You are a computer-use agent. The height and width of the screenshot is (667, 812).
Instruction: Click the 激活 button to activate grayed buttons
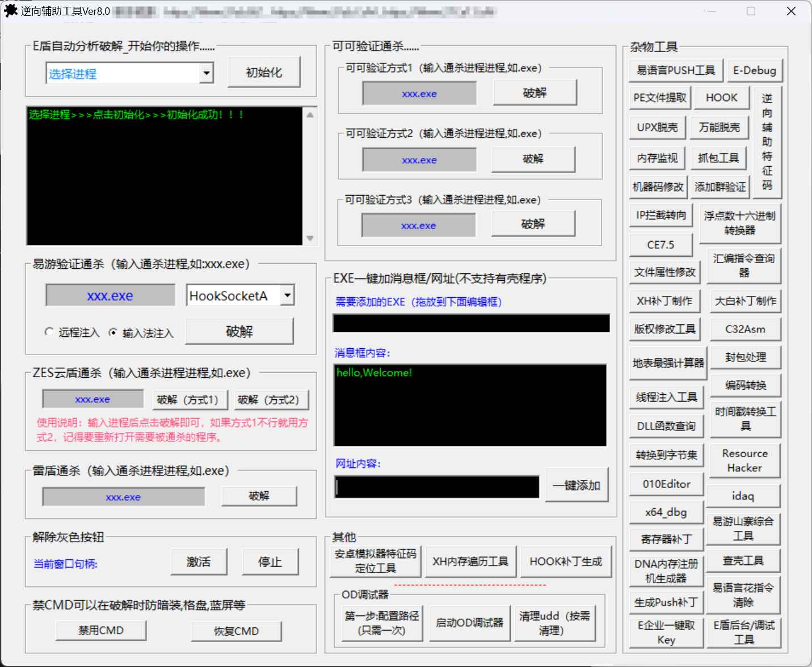(199, 562)
